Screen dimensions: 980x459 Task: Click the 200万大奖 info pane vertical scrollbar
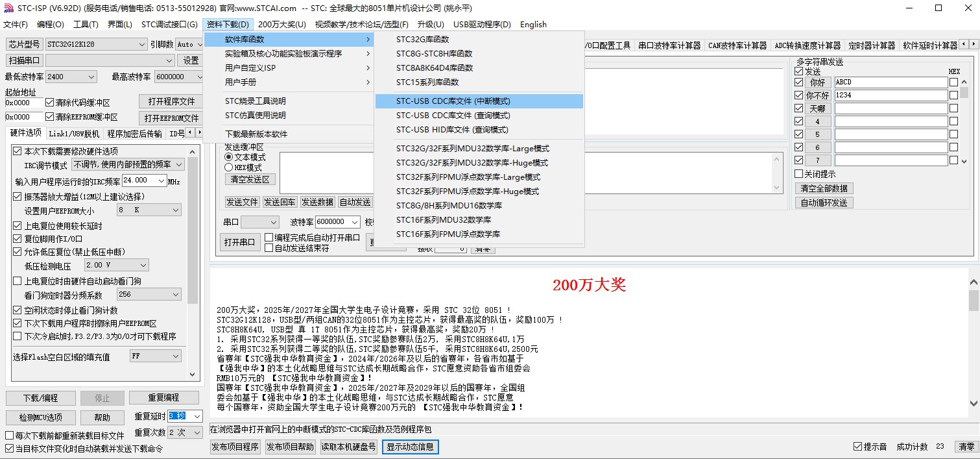click(x=974, y=342)
